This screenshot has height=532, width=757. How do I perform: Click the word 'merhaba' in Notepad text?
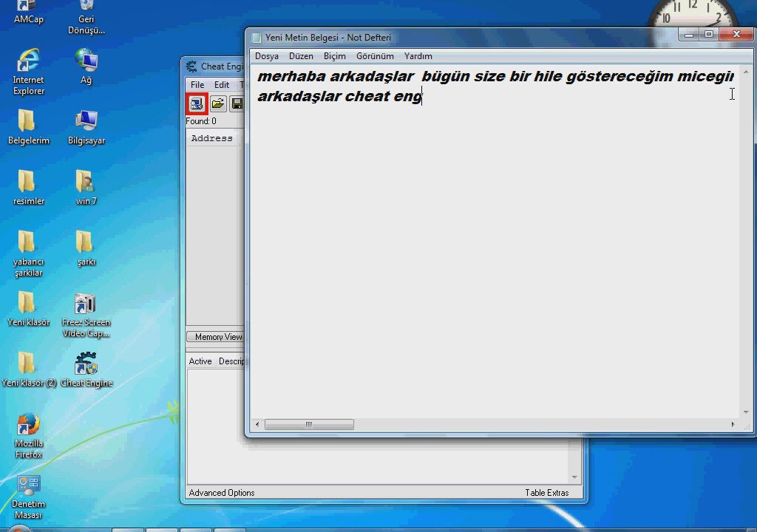click(291, 76)
